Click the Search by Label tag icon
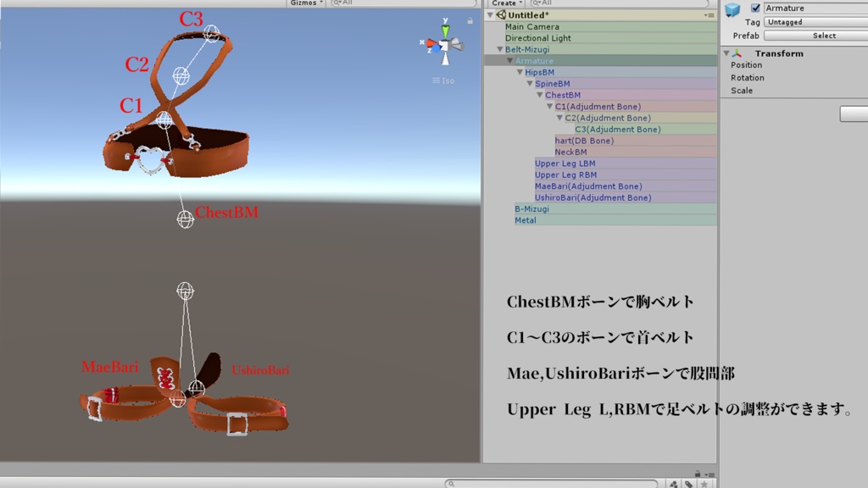This screenshot has width=868, height=488. pos(689,484)
